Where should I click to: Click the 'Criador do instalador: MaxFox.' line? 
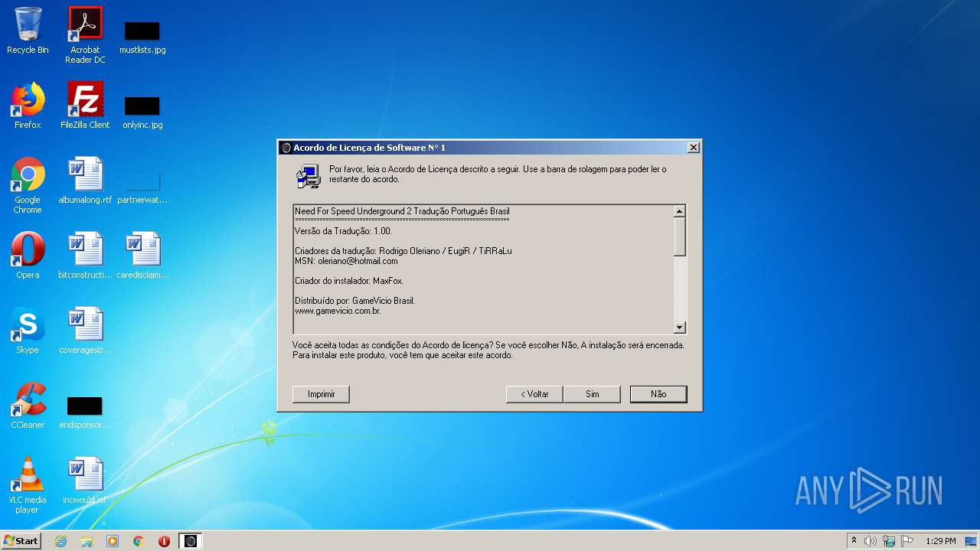pos(349,281)
